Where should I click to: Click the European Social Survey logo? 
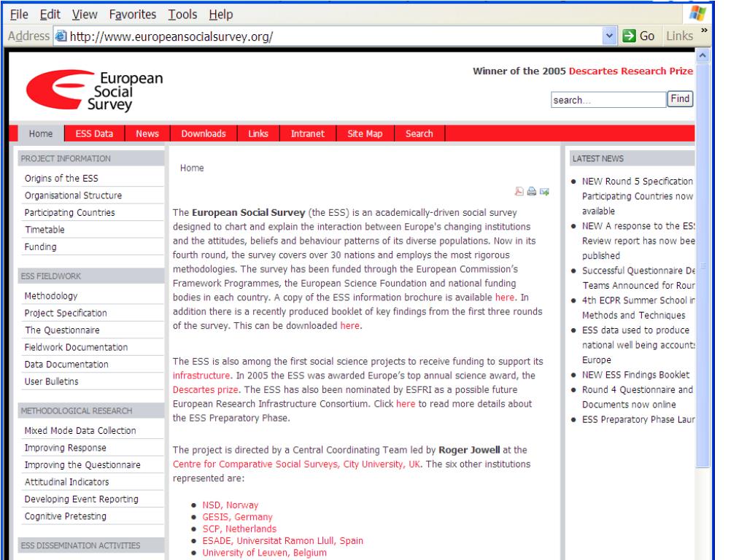94,90
